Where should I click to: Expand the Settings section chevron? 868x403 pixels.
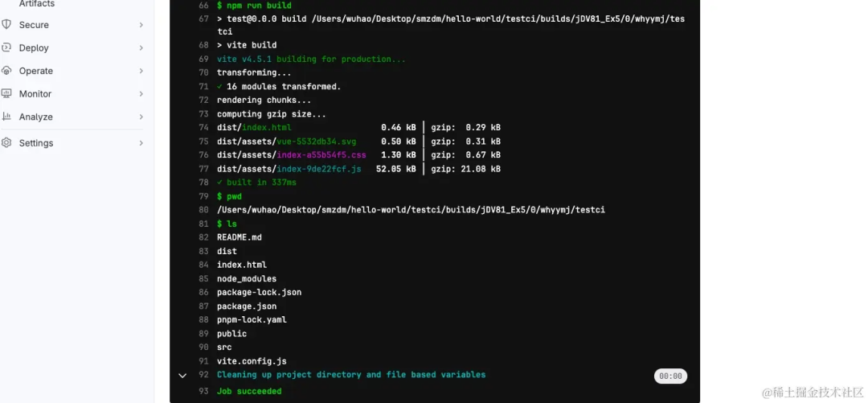pos(141,143)
